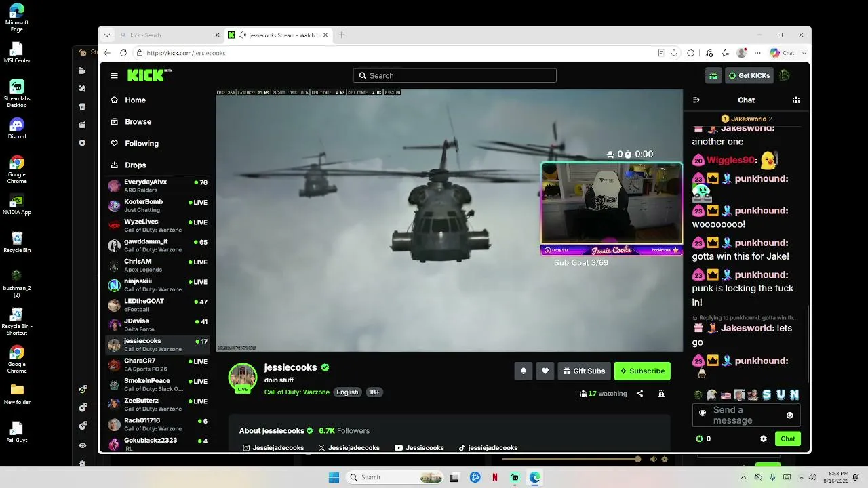Expand Edge tab actions dropdown
This screenshot has height=488, width=868.
click(x=107, y=35)
